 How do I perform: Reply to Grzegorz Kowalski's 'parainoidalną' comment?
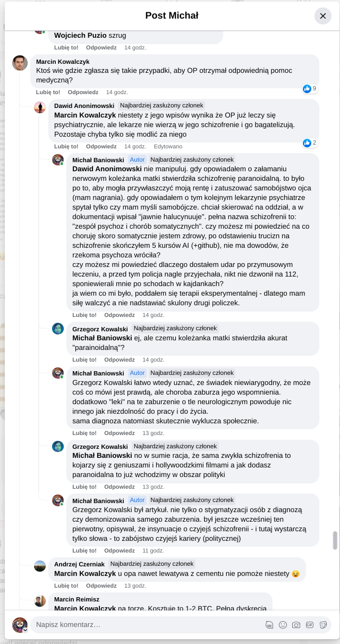pyautogui.click(x=119, y=359)
